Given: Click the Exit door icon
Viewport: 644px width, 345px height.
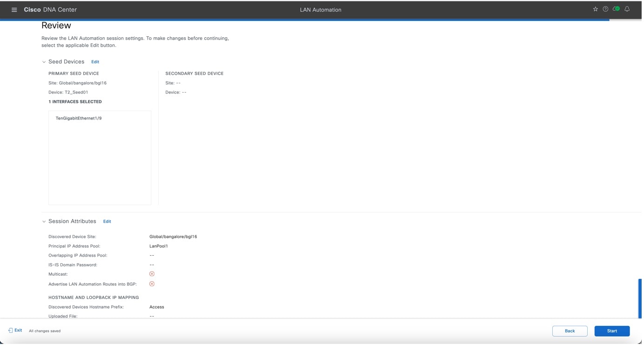Looking at the screenshot, I should tap(10, 331).
